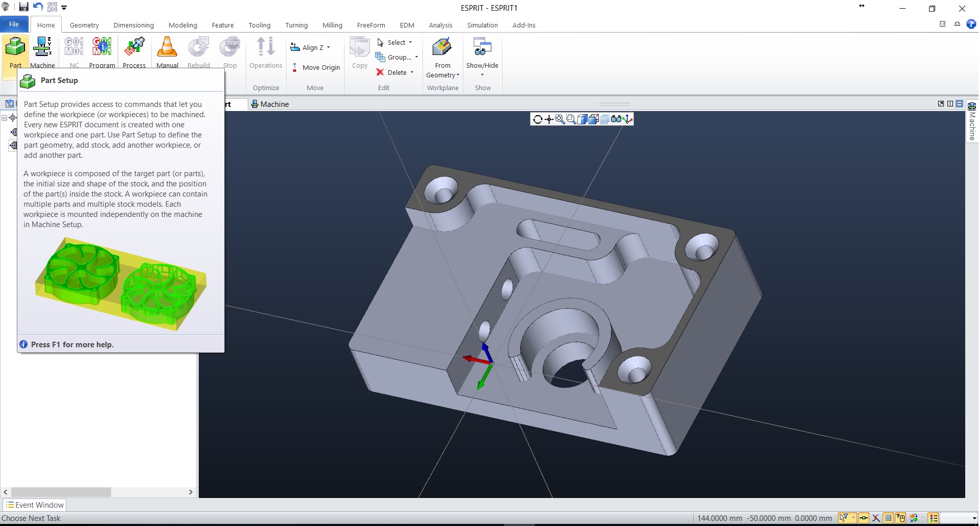Viewport: 980px width, 526px height.
Task: Click the maximize viewport pane icon
Action: point(941,103)
